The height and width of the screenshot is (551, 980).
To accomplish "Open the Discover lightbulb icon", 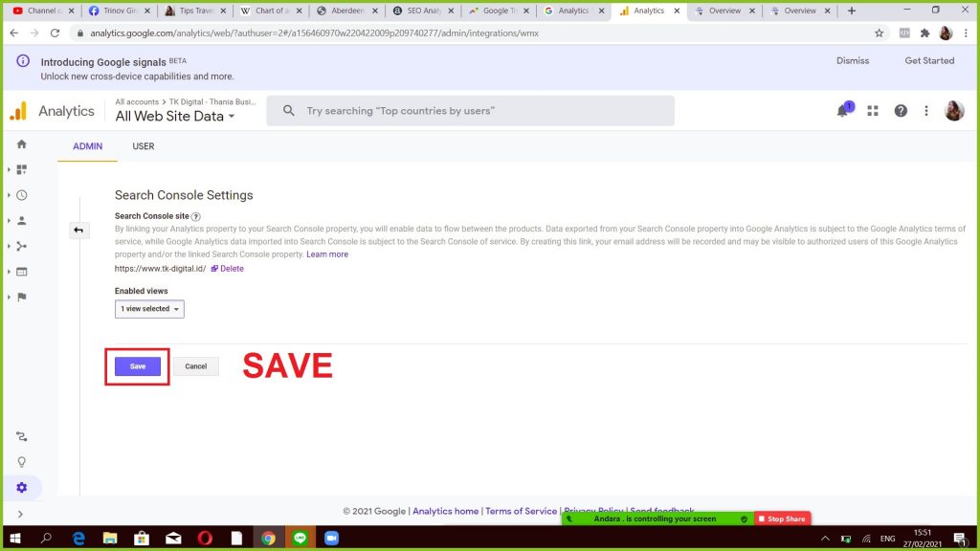I will click(21, 462).
